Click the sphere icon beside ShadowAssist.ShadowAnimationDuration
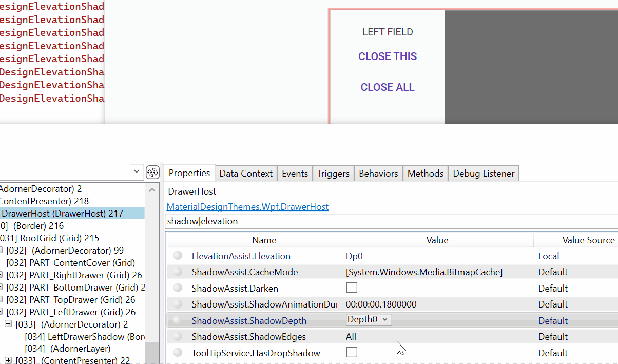 click(178, 304)
